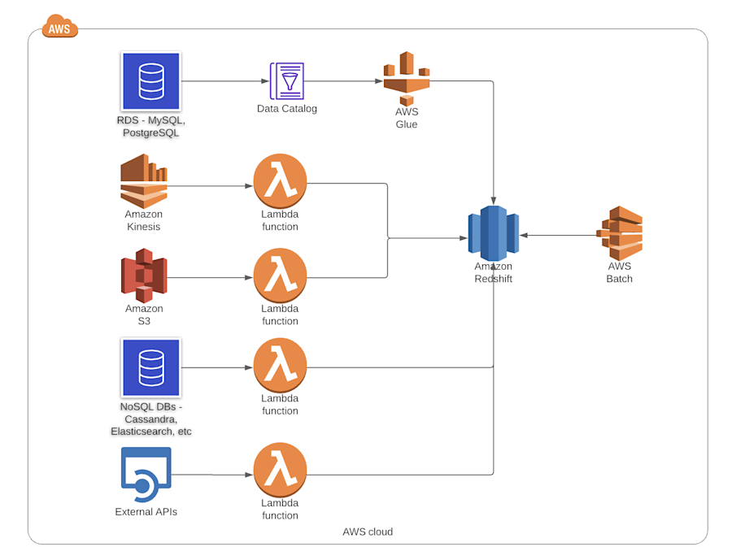732x560 pixels.
Task: Select the AWS Batch icon
Action: [x=620, y=233]
